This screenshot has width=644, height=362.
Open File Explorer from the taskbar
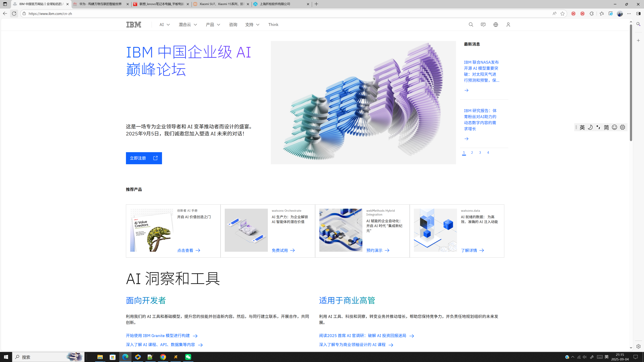click(100, 357)
